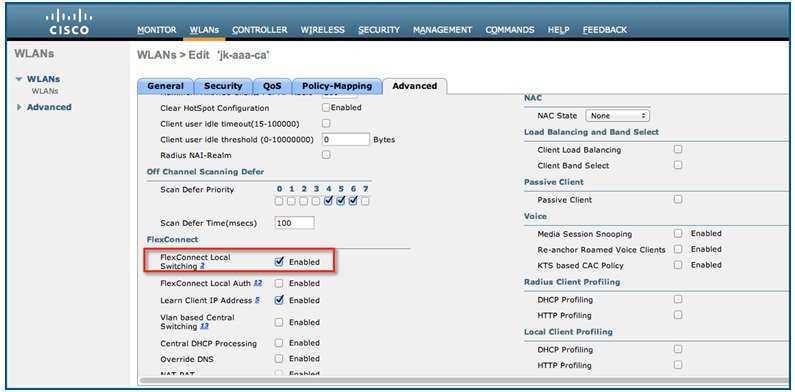This screenshot has width=795, height=392.
Task: Click the Cisco logo
Action: tap(69, 23)
